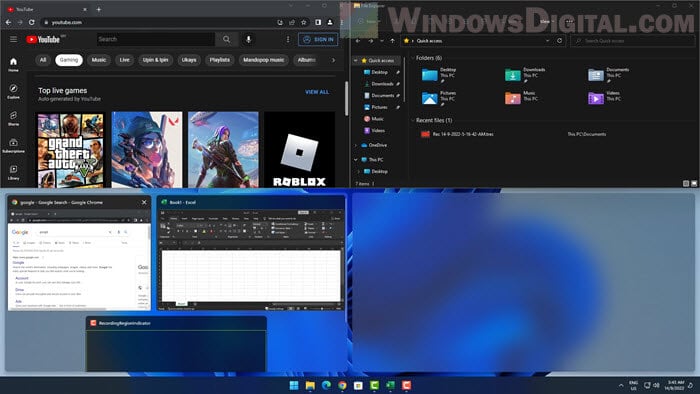Image resolution: width=700 pixels, height=394 pixels.
Task: Select the Music category chip
Action: tap(99, 60)
